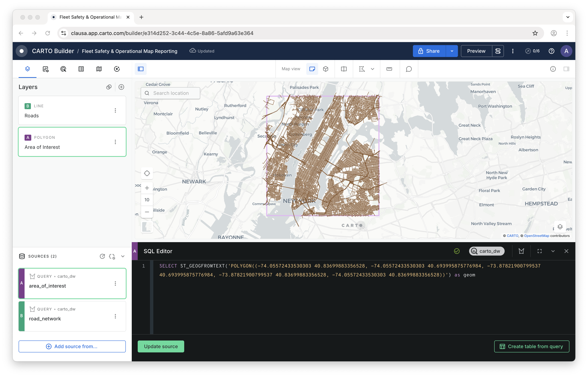Expand the Share button dropdown arrow

pos(452,51)
